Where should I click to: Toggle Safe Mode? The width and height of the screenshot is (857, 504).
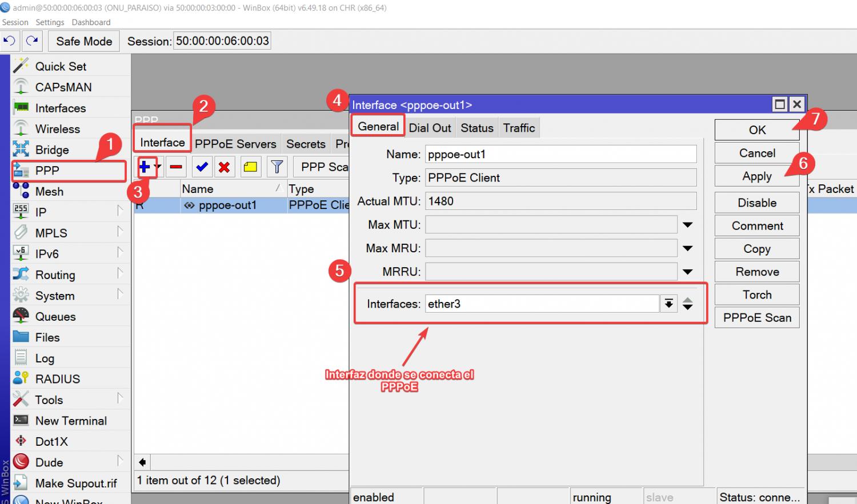84,41
